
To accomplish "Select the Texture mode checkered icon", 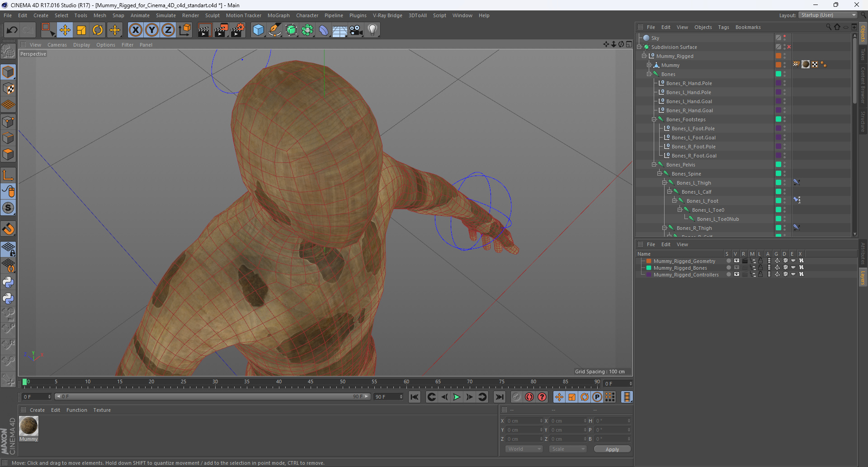I will pos(8,89).
